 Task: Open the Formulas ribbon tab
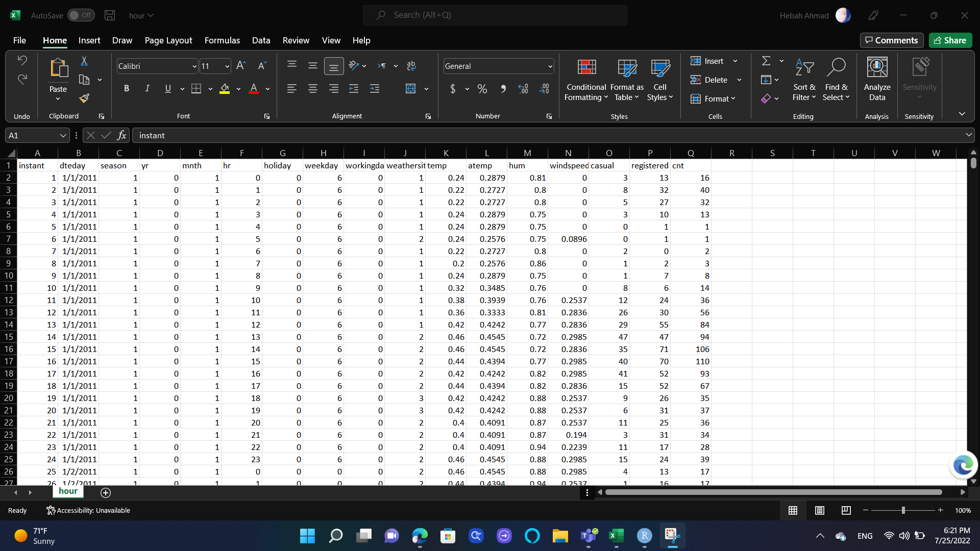222,40
